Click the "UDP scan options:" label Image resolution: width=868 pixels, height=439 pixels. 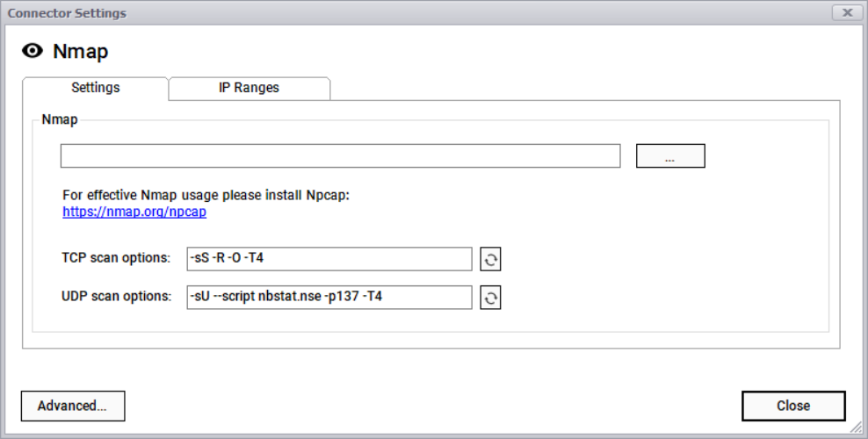pos(116,297)
